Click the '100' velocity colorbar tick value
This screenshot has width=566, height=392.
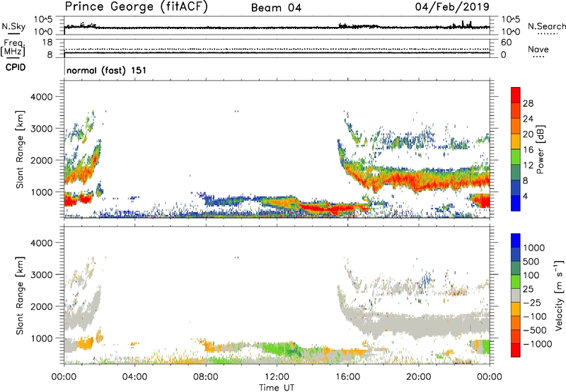531,275
